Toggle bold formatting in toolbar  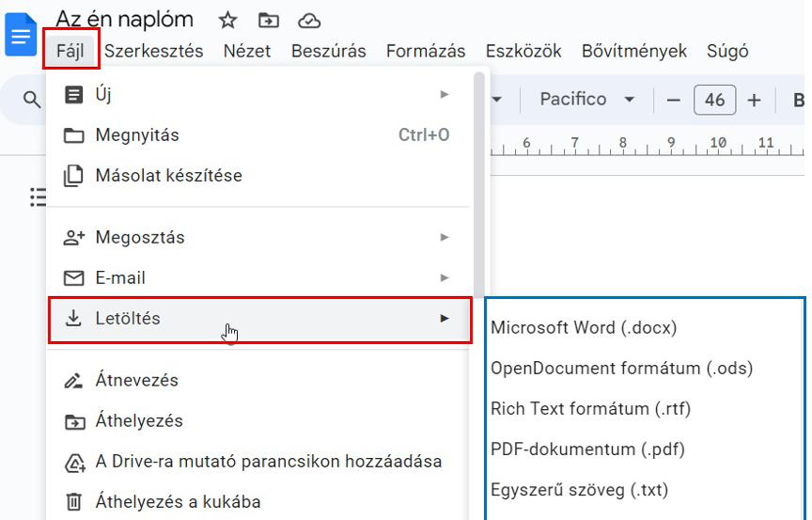click(799, 100)
